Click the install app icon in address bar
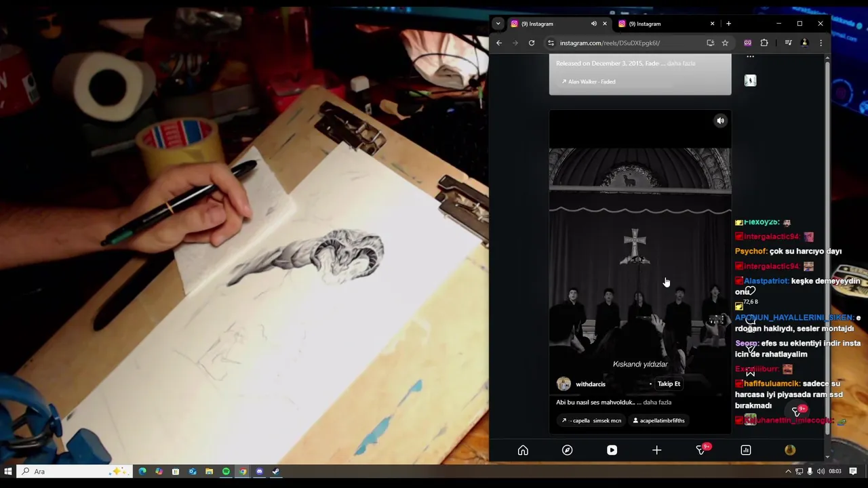Image resolution: width=868 pixels, height=488 pixels. click(710, 43)
